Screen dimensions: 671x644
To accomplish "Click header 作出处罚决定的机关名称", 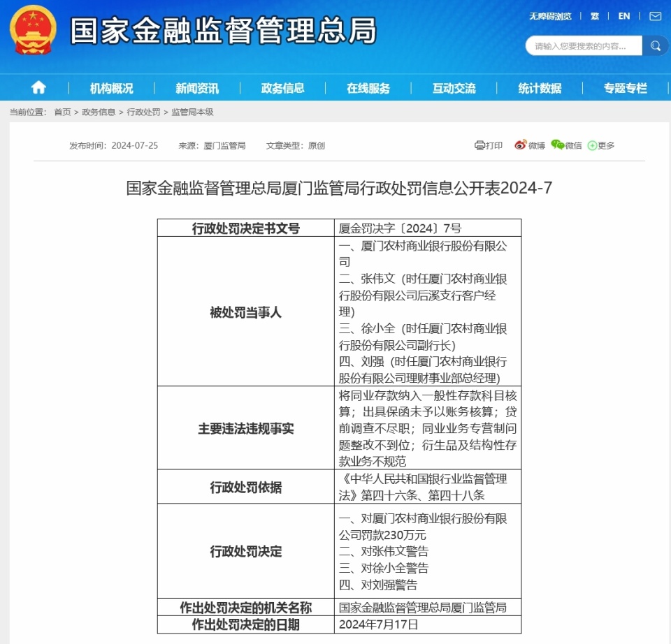I will (x=245, y=607).
